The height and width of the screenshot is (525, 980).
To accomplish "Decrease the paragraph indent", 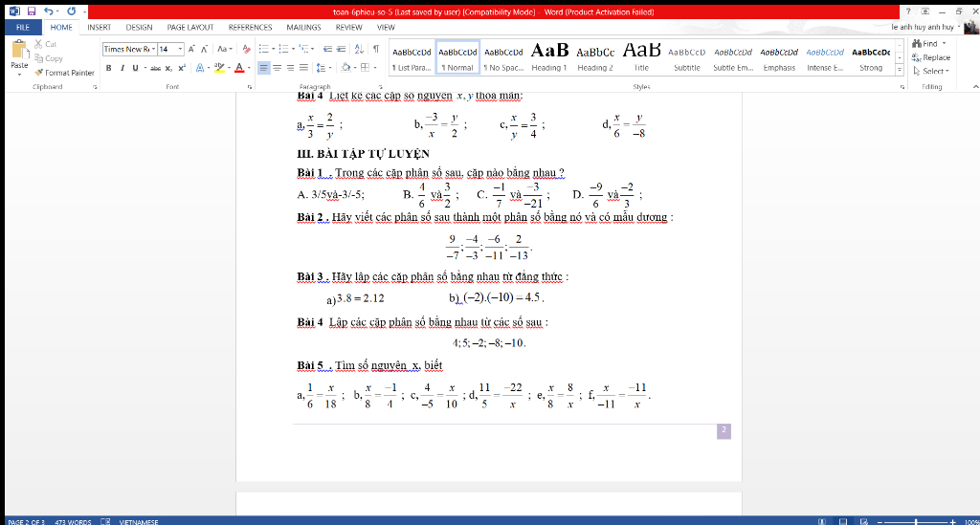I will click(327, 49).
